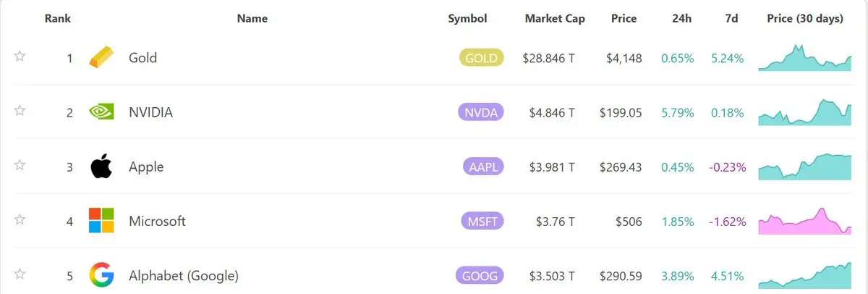Click the MSFT symbol badge
The width and height of the screenshot is (868, 294).
coord(481,221)
